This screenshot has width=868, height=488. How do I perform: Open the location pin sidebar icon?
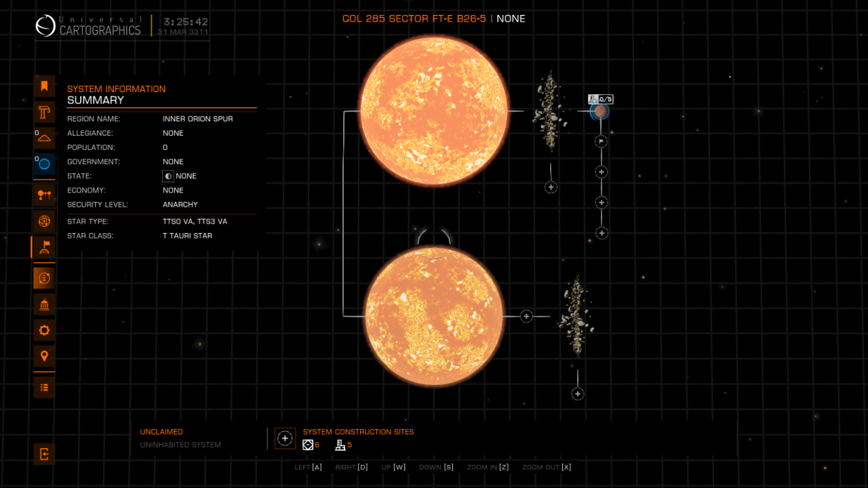click(x=44, y=356)
